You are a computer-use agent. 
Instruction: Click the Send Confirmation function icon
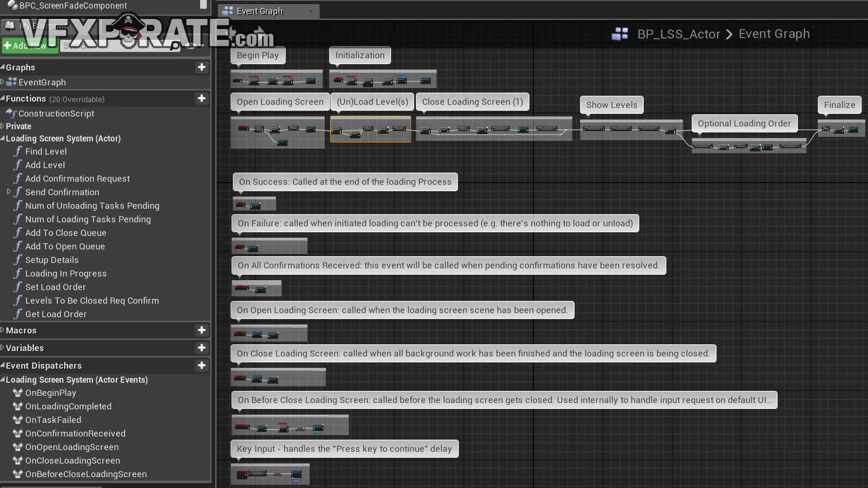coord(18,192)
